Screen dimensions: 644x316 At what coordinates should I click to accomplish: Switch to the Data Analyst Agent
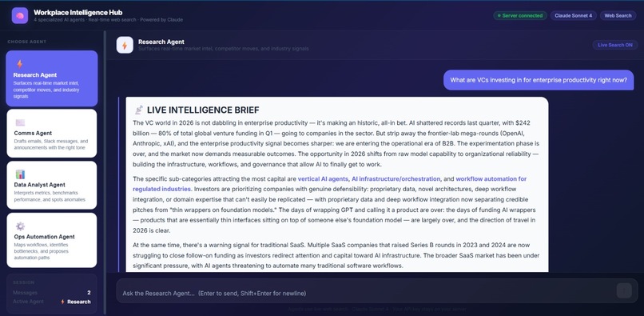[x=52, y=185]
